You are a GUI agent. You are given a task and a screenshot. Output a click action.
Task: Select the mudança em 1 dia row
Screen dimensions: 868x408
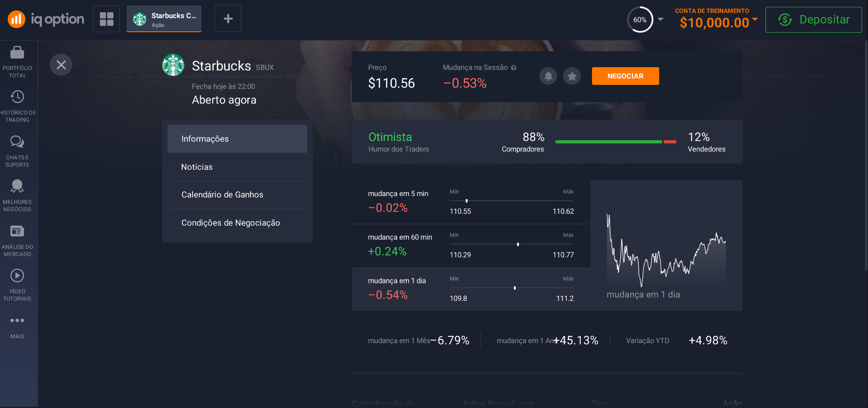pos(471,289)
